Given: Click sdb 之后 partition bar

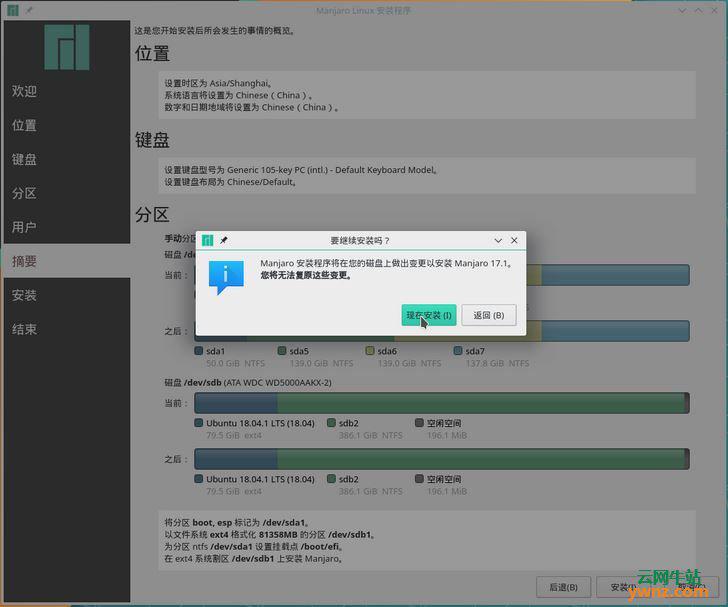Looking at the screenshot, I should tap(442, 459).
